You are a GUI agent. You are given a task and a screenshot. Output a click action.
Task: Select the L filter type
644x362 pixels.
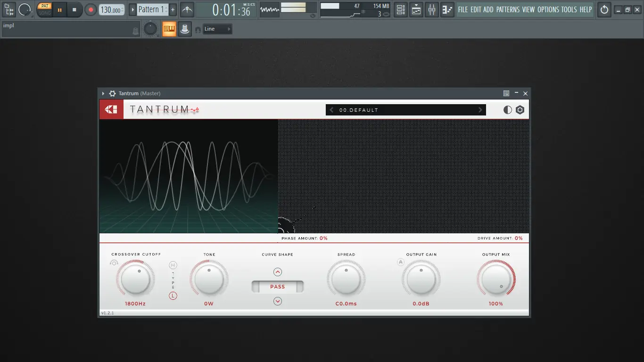[173, 296]
